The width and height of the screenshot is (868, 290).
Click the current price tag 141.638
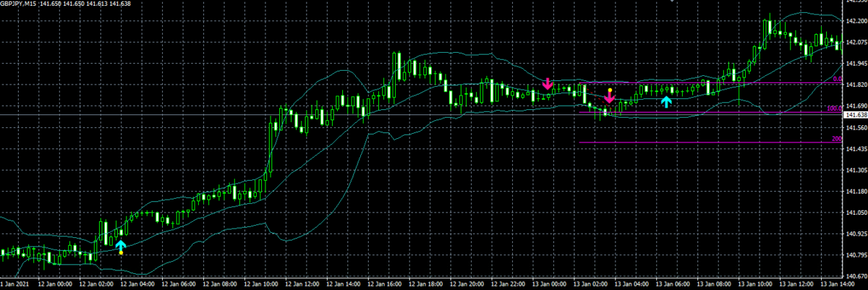point(856,115)
